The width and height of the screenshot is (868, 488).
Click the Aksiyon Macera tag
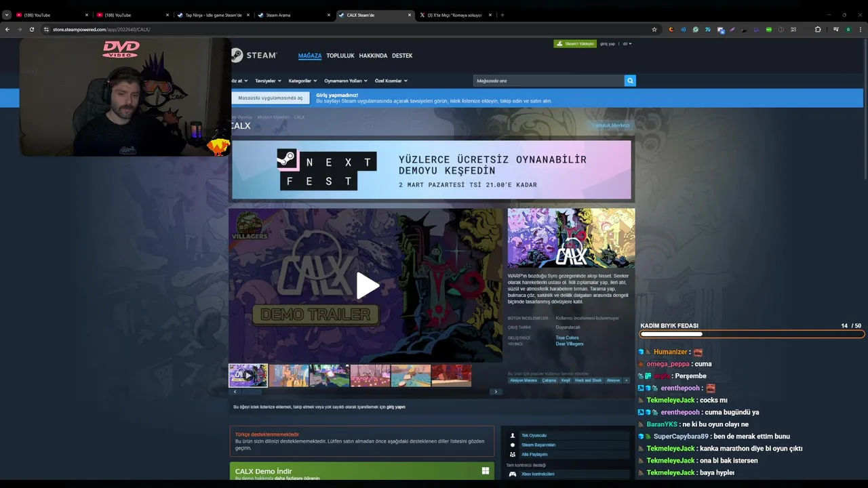[x=524, y=380]
